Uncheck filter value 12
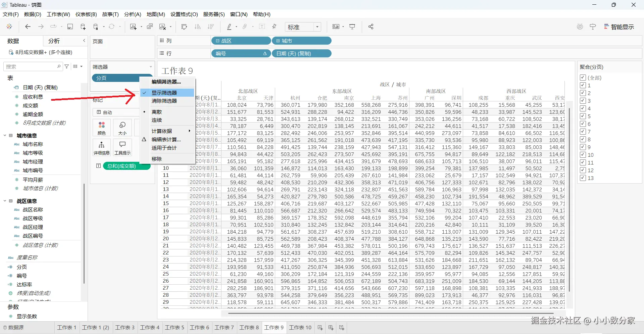The width and height of the screenshot is (644, 334). pyautogui.click(x=583, y=170)
